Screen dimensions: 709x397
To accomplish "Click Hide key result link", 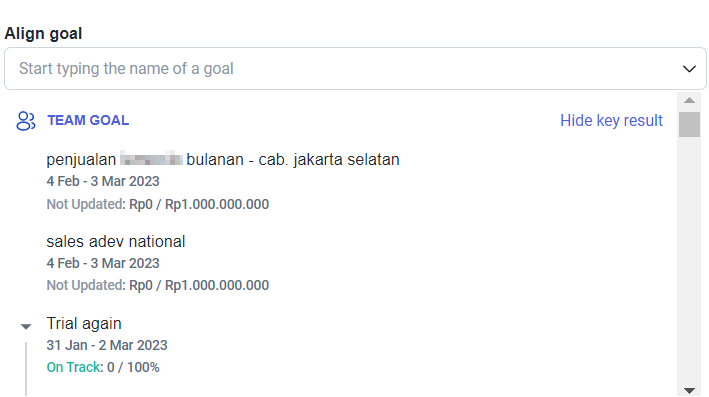I will click(611, 120).
